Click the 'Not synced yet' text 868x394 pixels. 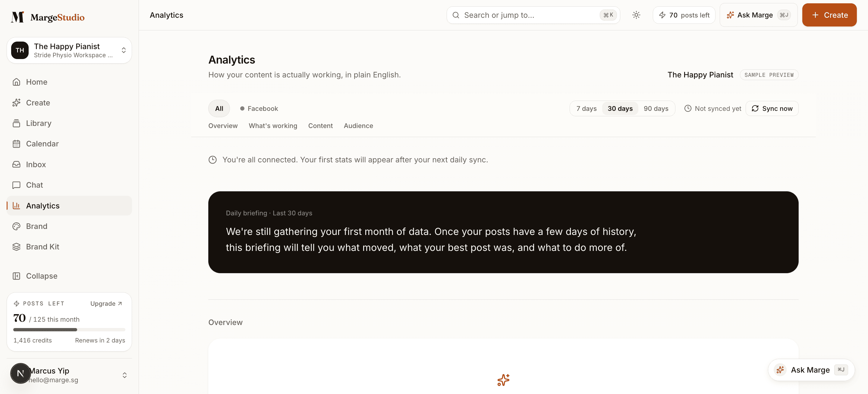pyautogui.click(x=718, y=108)
